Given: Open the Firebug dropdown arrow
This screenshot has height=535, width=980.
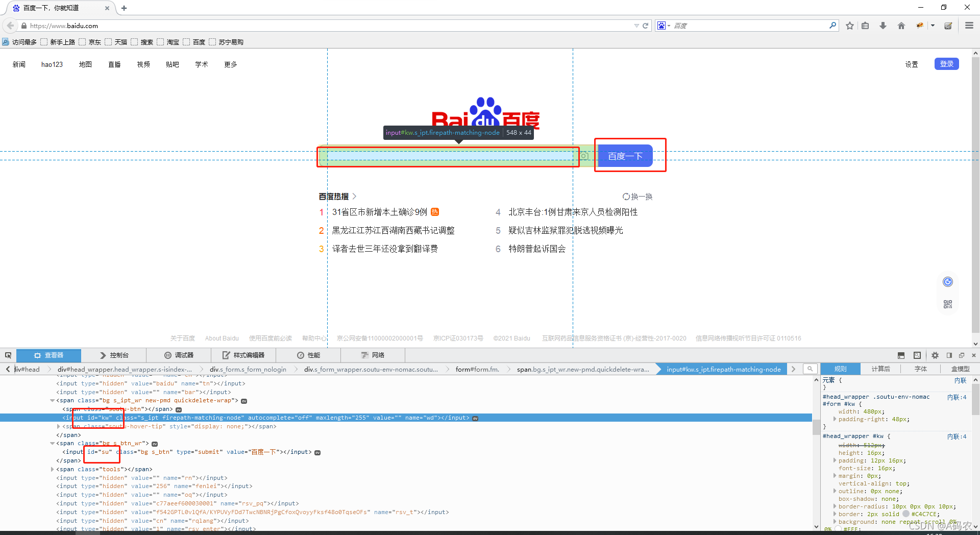Looking at the screenshot, I should 933,26.
